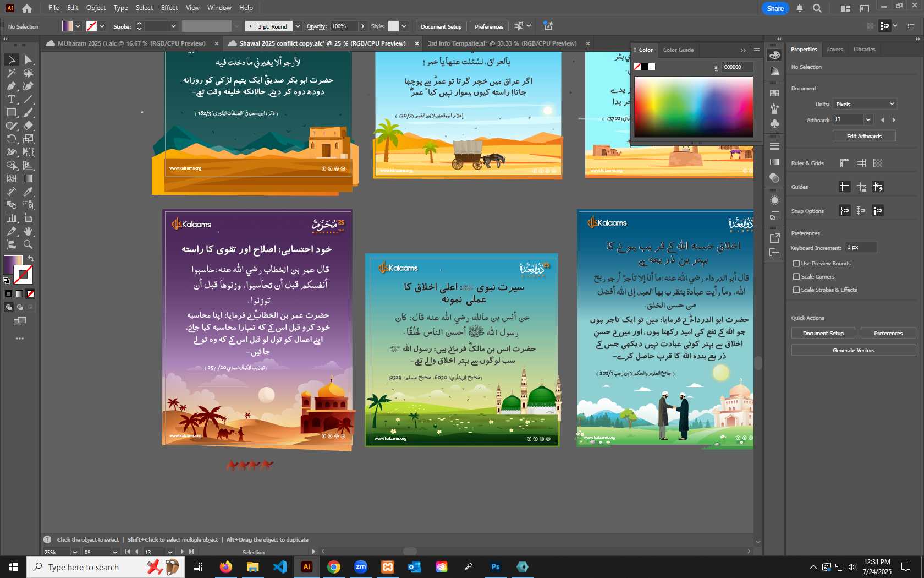
Task: Open the Effect menu
Action: (x=169, y=8)
